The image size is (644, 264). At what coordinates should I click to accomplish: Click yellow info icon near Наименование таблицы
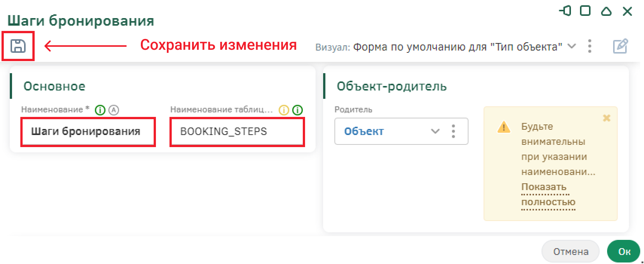[x=284, y=110]
